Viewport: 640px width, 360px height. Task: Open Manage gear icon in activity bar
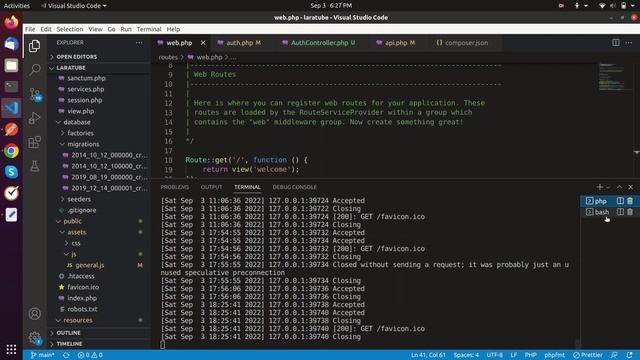[x=35, y=338]
